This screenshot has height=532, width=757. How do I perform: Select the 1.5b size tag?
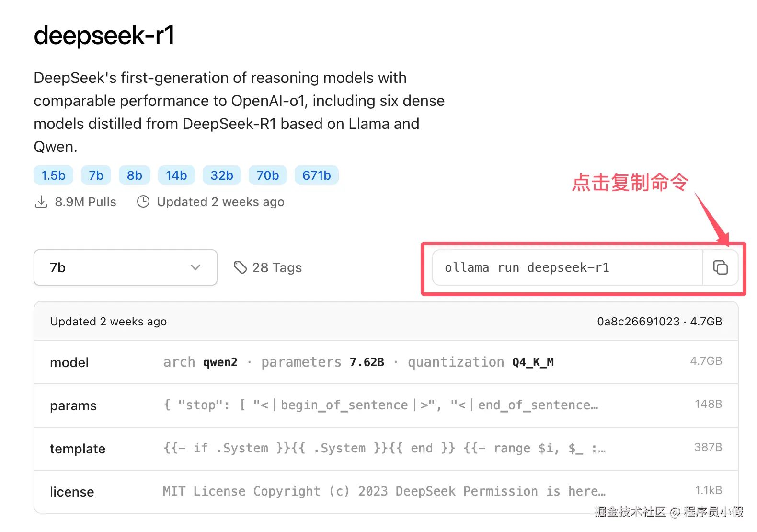(53, 175)
